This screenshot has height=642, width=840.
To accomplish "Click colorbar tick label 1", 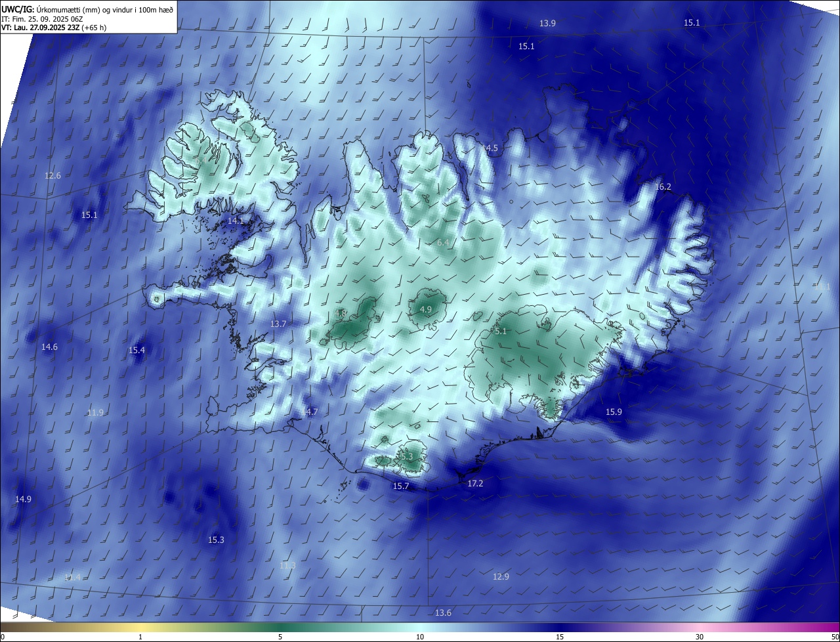I will click(140, 637).
